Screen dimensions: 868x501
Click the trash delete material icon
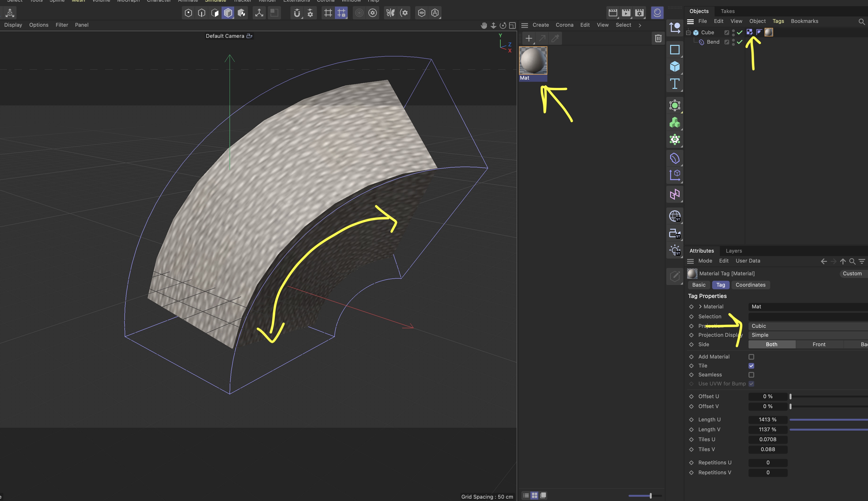click(658, 38)
